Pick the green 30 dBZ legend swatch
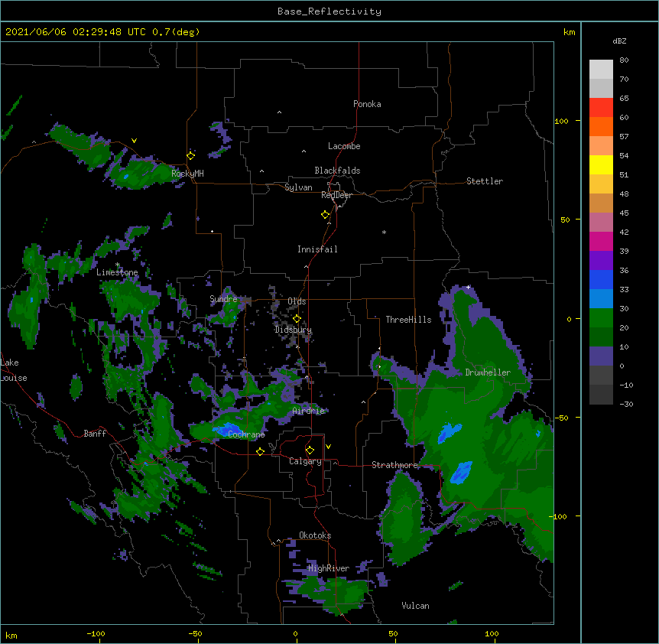Viewport: 659px width, 644px height. 601,318
